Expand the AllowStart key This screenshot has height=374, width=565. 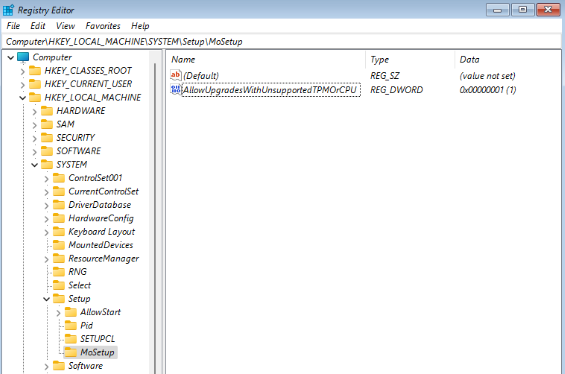58,313
